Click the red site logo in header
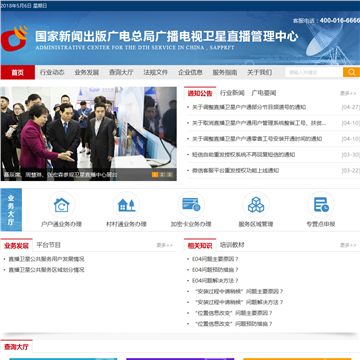This screenshot has width=360, height=360. point(14,38)
